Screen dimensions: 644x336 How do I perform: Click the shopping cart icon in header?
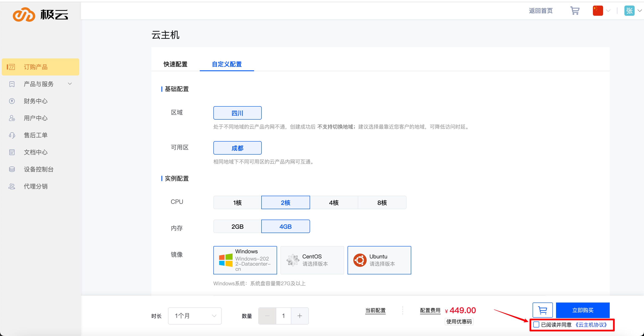pyautogui.click(x=575, y=10)
